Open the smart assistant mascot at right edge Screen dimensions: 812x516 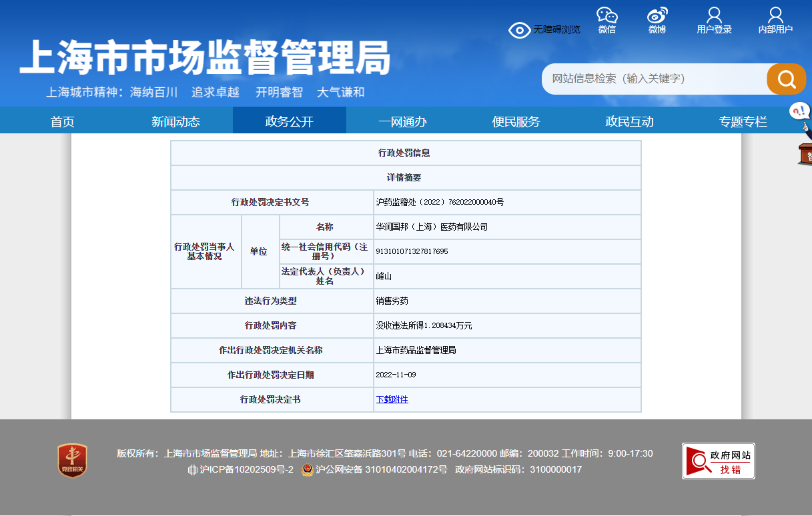801,133
